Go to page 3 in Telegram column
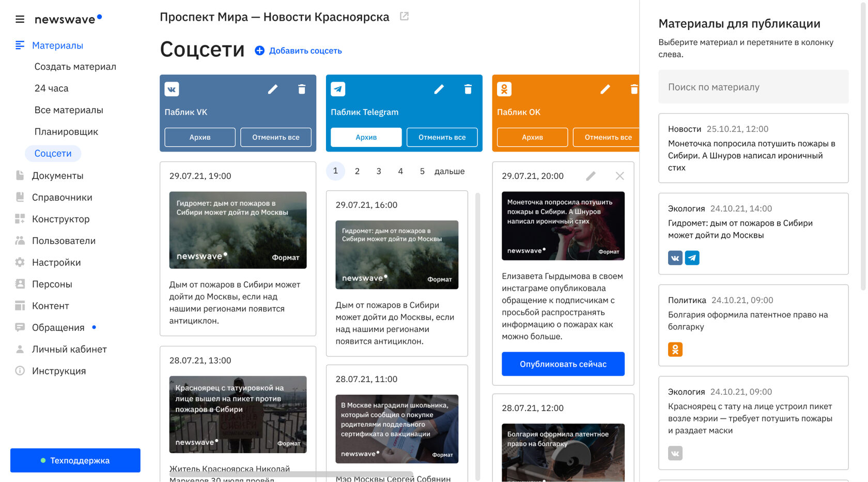Screen dimensions: 868x482 click(379, 171)
